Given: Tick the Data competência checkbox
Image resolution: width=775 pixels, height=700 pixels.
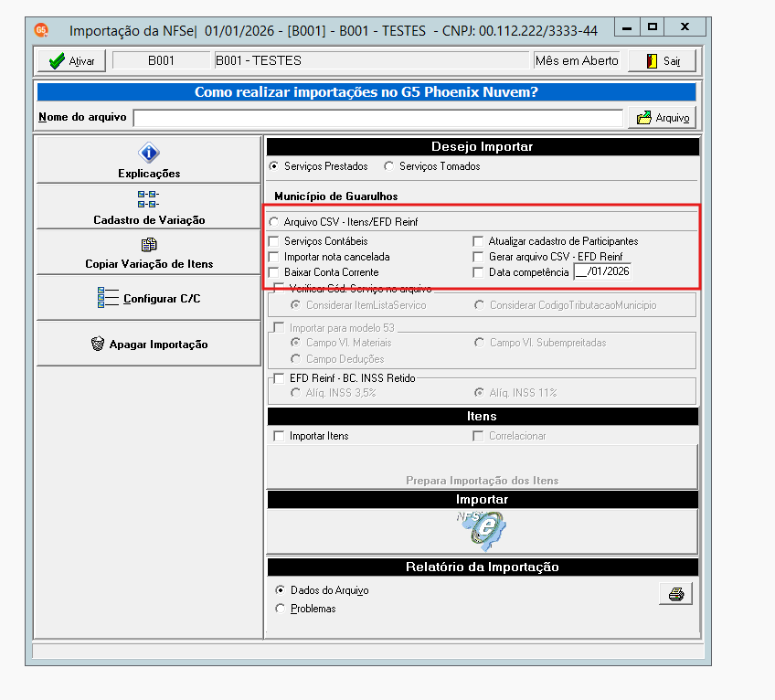Looking at the screenshot, I should [x=478, y=272].
